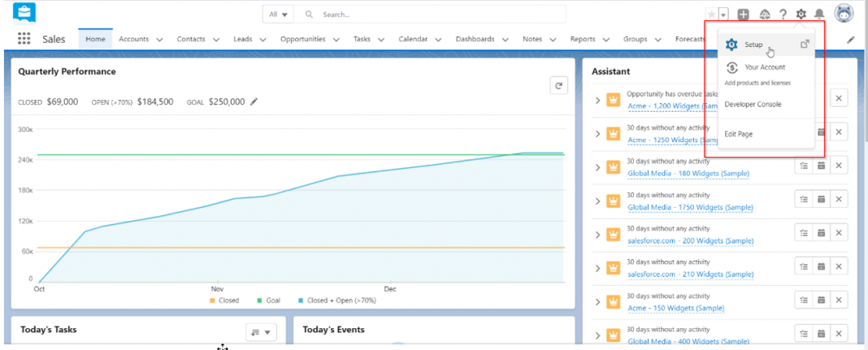
Task: Open the App Launcher grid icon
Action: pyautogui.click(x=24, y=39)
